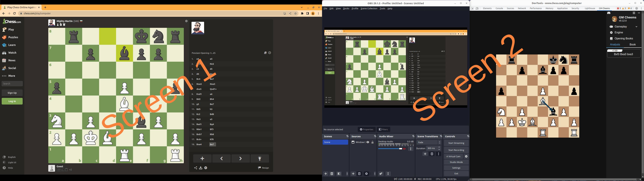Open the OBS Tools menu
This screenshot has height=181, width=644.
click(x=382, y=9)
